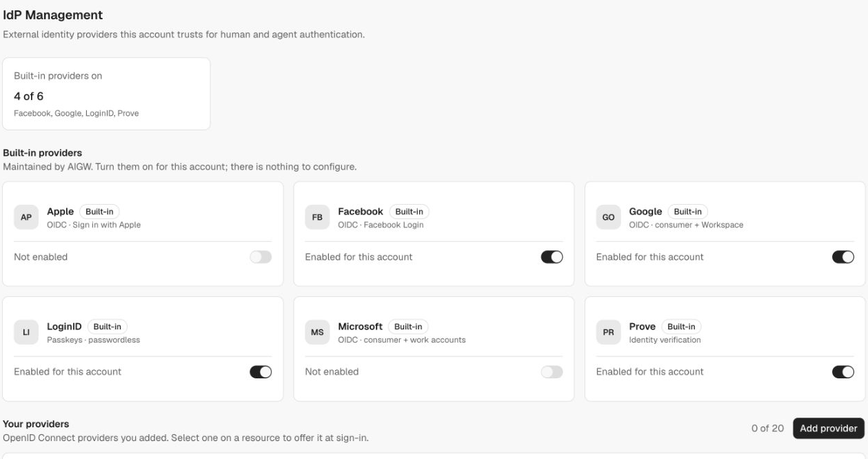This screenshot has width=868, height=459.
Task: Click the FB Facebook avatar icon
Action: click(317, 217)
